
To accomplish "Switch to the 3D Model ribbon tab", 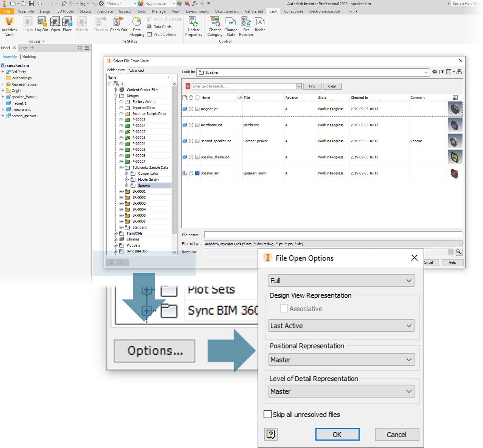I will tap(66, 11).
